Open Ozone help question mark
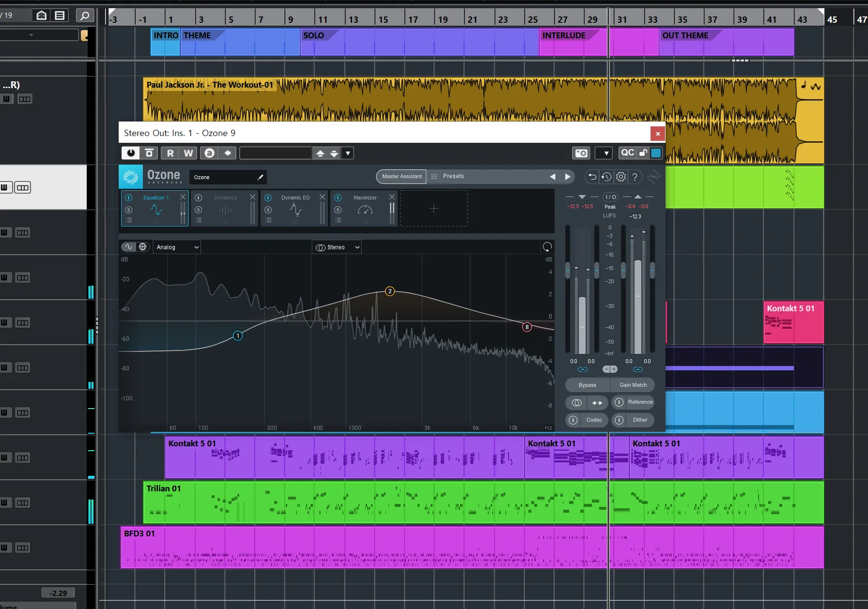 (x=635, y=177)
